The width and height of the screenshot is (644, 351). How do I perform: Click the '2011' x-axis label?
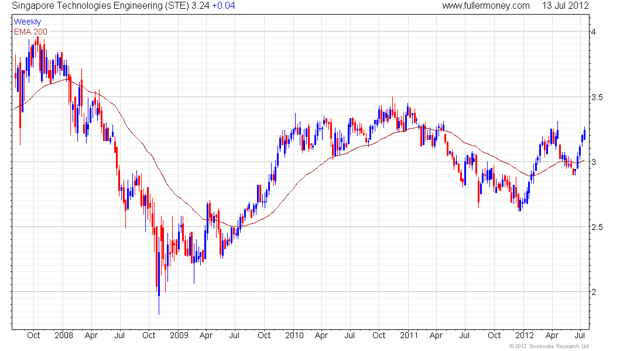coord(409,335)
